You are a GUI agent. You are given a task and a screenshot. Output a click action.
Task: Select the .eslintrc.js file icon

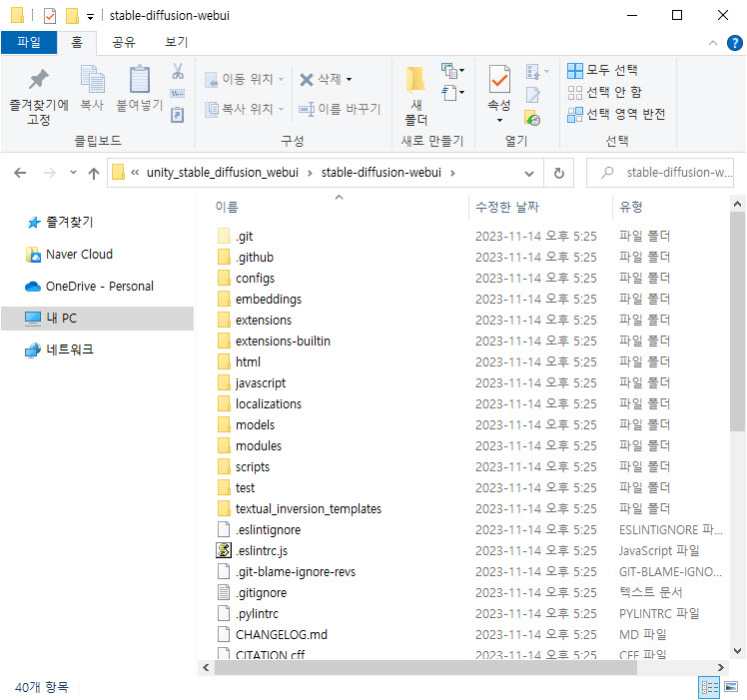point(224,550)
